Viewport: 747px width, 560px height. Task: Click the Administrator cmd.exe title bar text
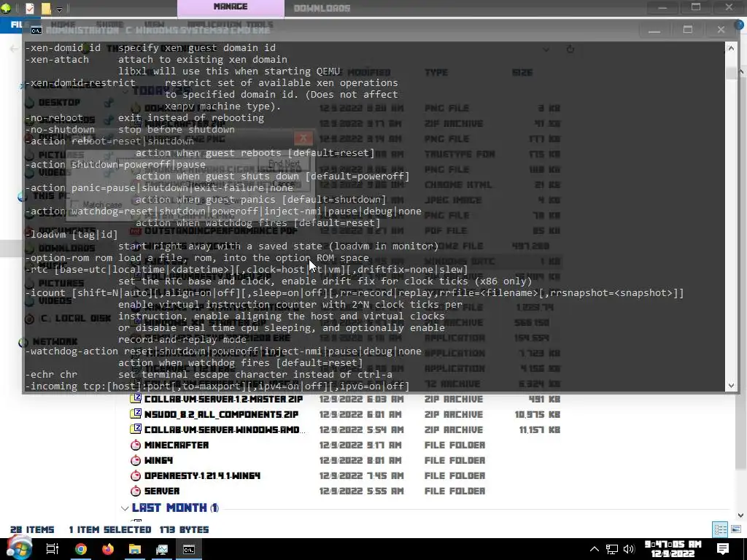(158, 30)
